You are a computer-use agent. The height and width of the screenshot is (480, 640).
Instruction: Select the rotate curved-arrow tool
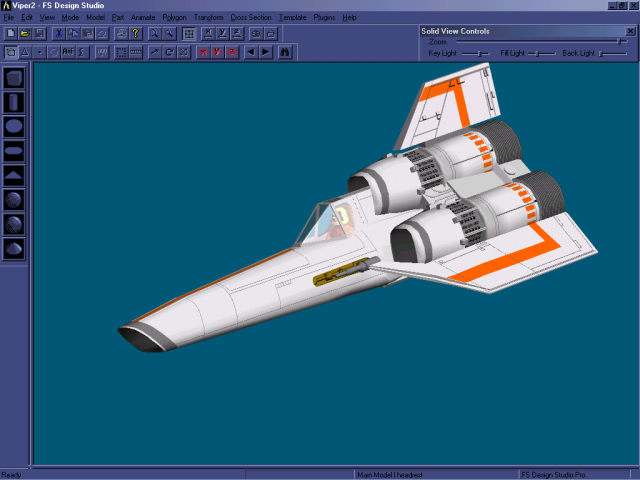(169, 52)
